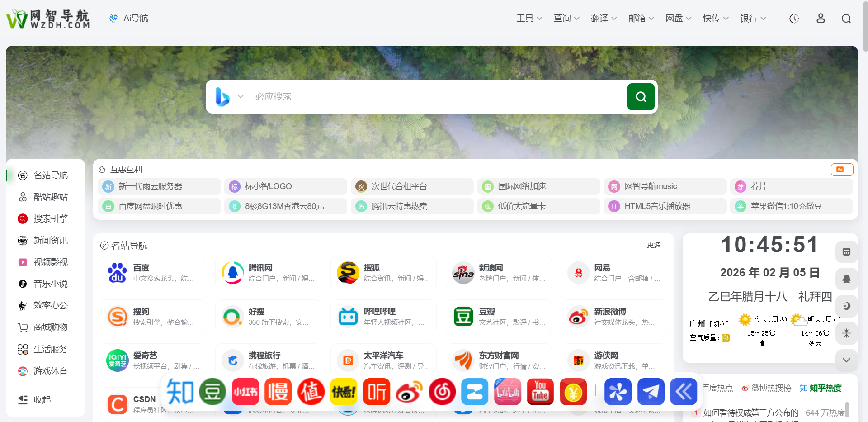This screenshot has height=422, width=868.
Task: Open the user account icon top right
Action: pyautogui.click(x=821, y=19)
